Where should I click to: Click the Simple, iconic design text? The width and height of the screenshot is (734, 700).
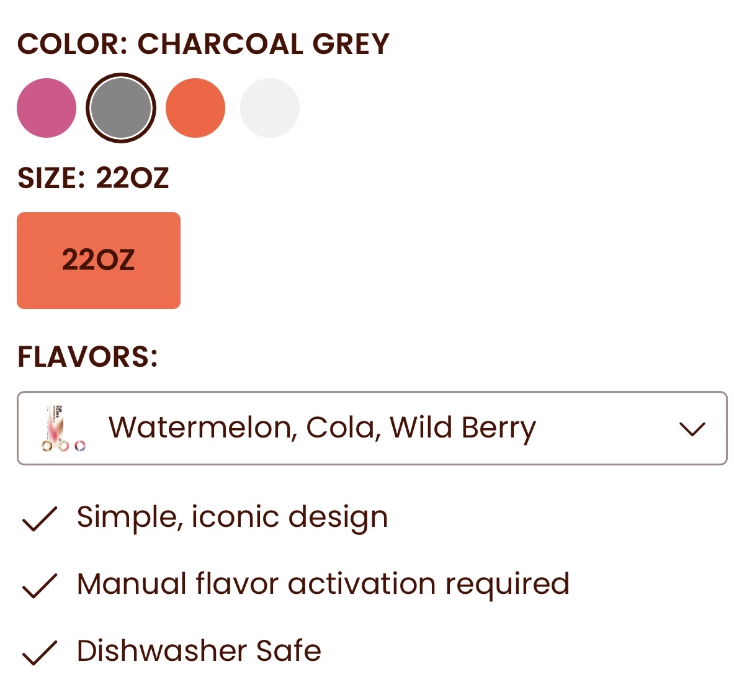coord(232,517)
